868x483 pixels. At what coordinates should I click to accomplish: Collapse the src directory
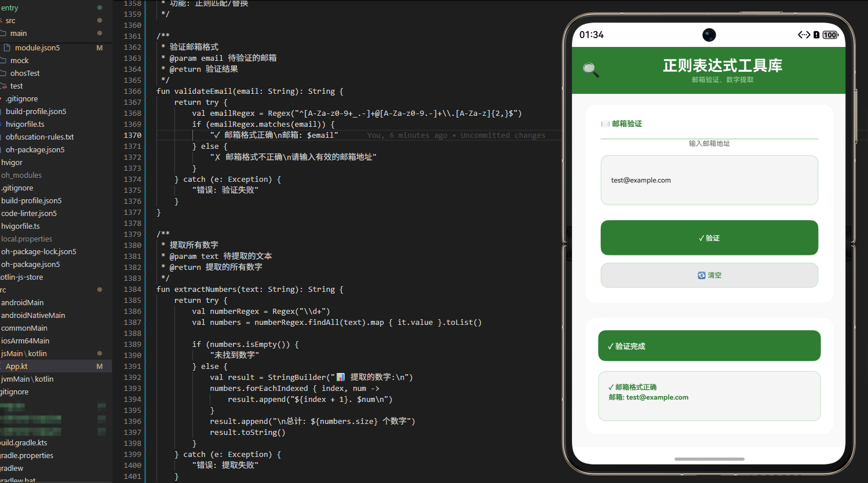(x=10, y=20)
